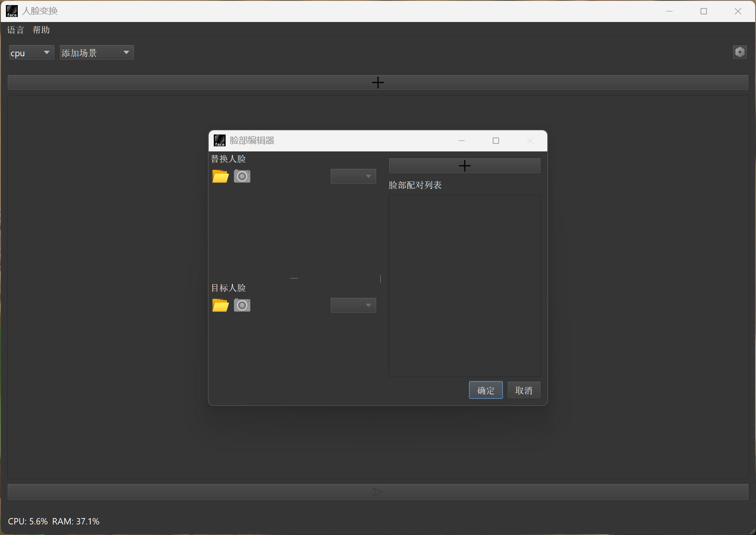Open settings via the gear icon
The width and height of the screenshot is (756, 535).
(x=739, y=52)
